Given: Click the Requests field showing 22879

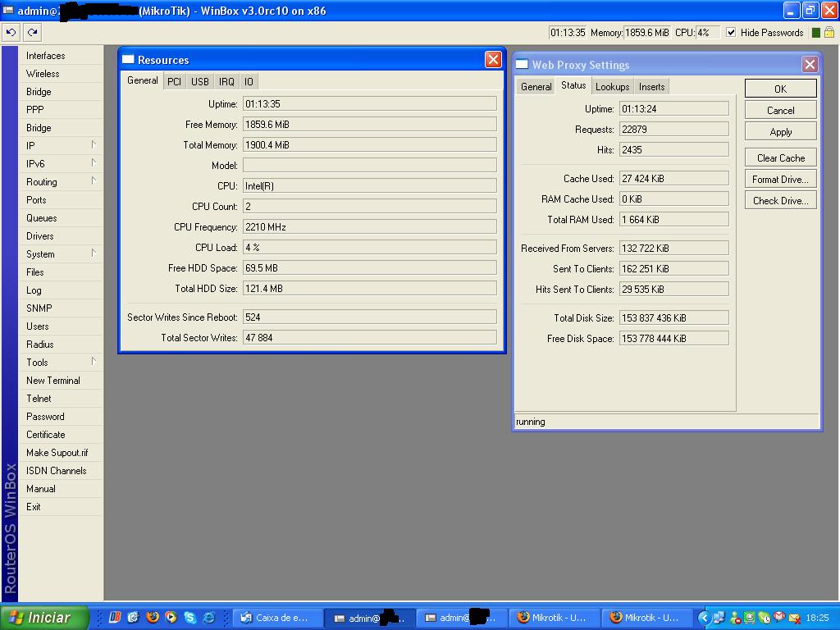Looking at the screenshot, I should click(674, 129).
